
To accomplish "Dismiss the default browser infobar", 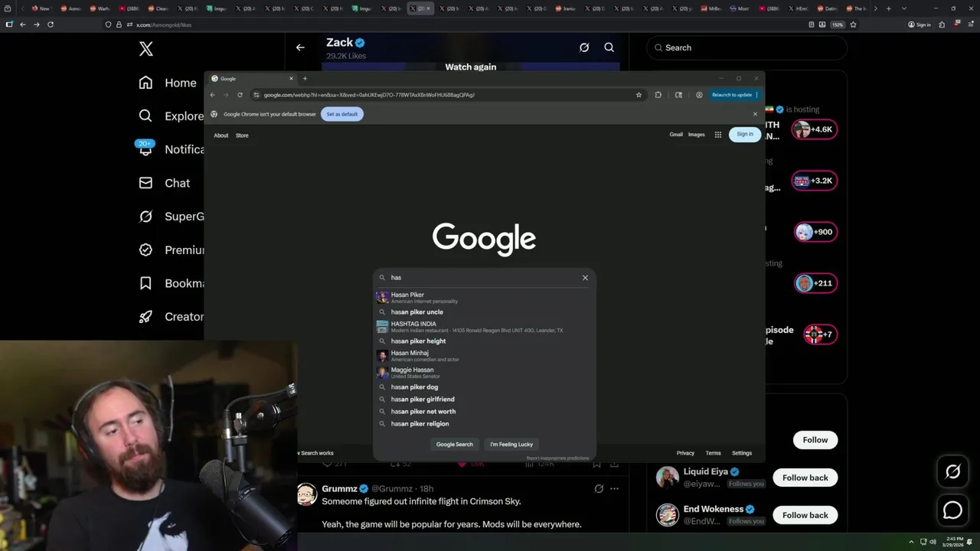I will (x=755, y=114).
